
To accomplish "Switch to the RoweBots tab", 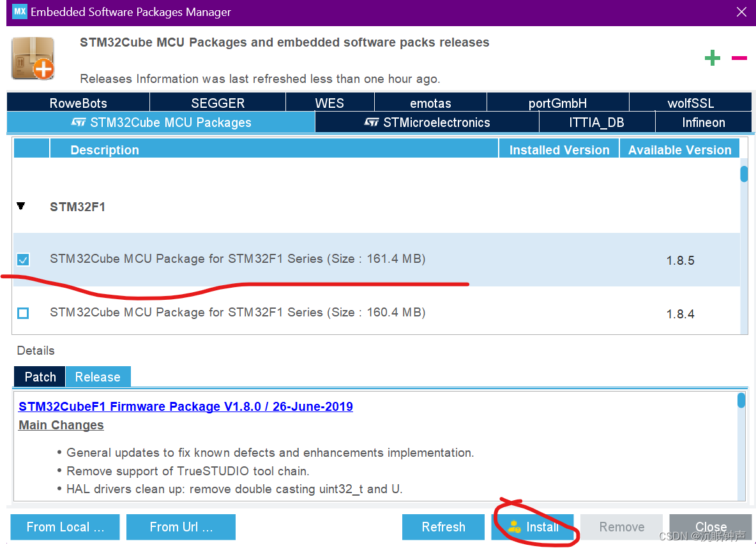I will point(78,103).
